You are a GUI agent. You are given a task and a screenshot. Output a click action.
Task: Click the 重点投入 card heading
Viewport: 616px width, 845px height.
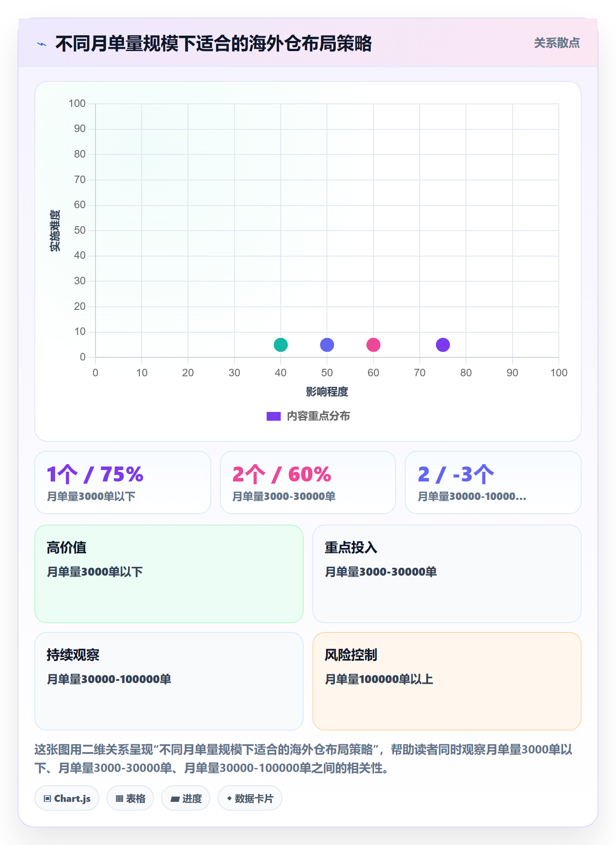coord(351,547)
